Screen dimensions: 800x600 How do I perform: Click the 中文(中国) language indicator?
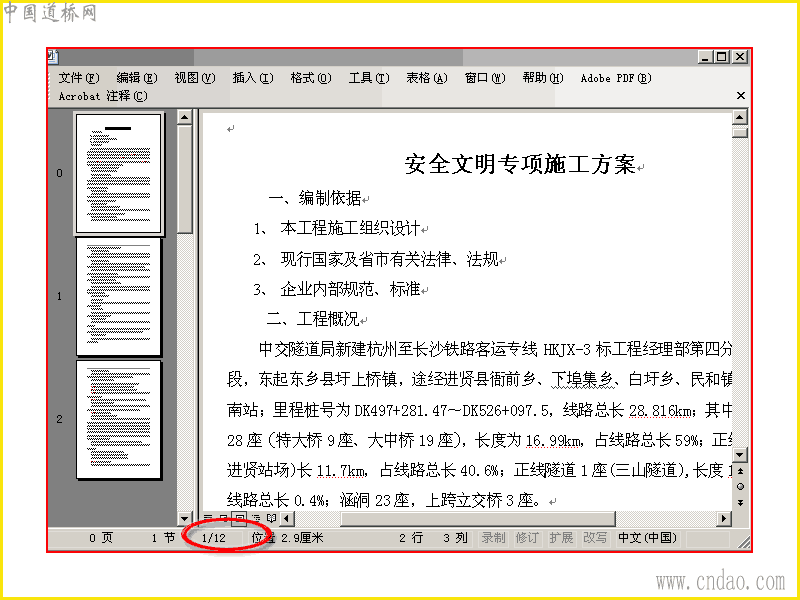point(647,537)
